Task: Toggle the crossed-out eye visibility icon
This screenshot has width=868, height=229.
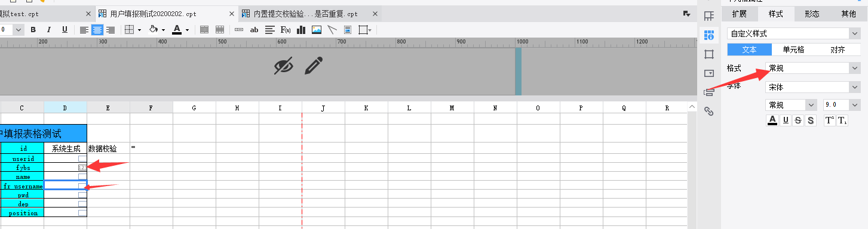Action: click(x=284, y=66)
